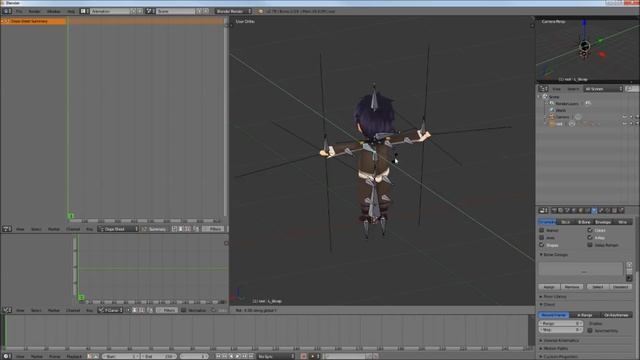Expand the Inverse Kinematics panel

[x=541, y=340]
